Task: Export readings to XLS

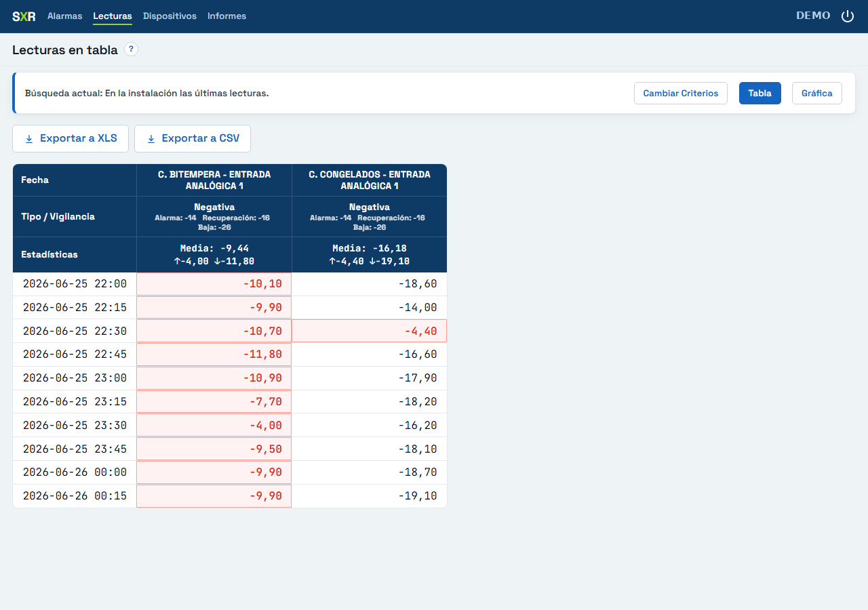Action: 71,138
